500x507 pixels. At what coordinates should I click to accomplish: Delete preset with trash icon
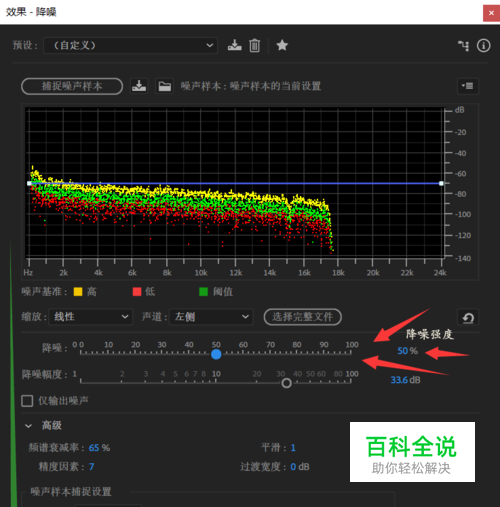(x=255, y=45)
